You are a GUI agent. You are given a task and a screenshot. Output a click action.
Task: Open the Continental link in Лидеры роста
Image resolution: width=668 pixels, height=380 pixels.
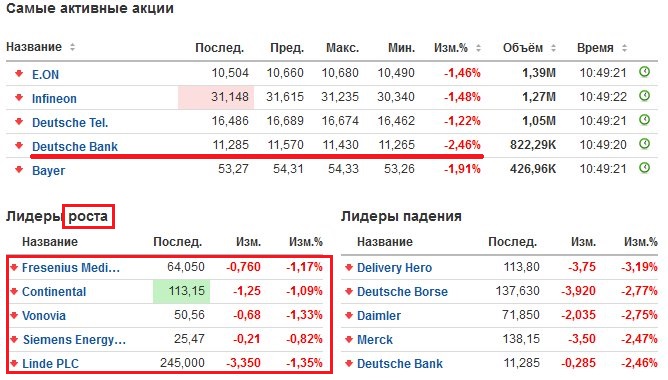pyautogui.click(x=54, y=291)
